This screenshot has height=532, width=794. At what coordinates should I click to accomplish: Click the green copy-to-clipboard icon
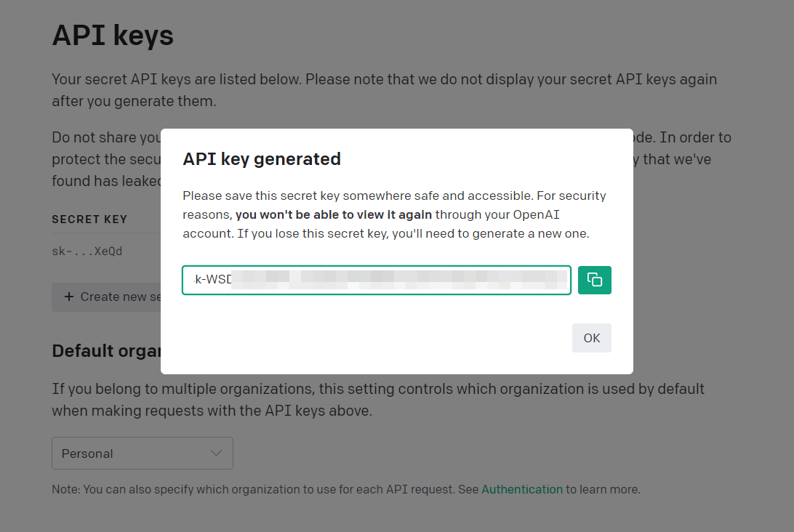(x=594, y=280)
